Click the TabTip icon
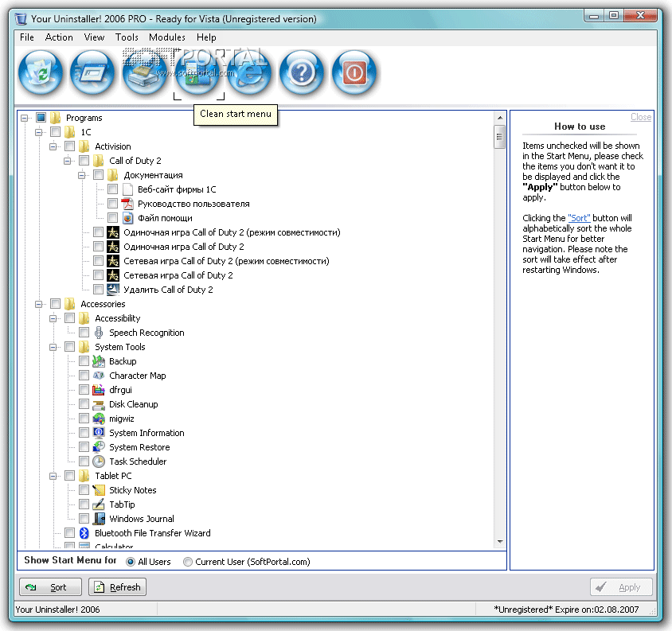The width and height of the screenshot is (672, 631). tap(99, 504)
